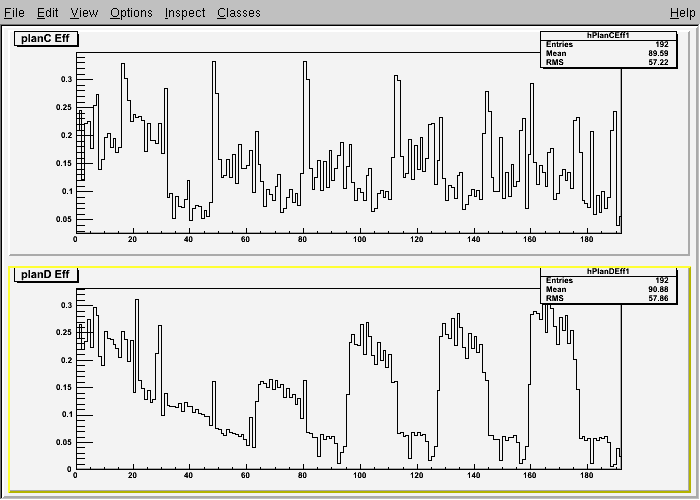Screen dimensions: 700x500
Task: Open the Options menu
Action: coord(131,13)
